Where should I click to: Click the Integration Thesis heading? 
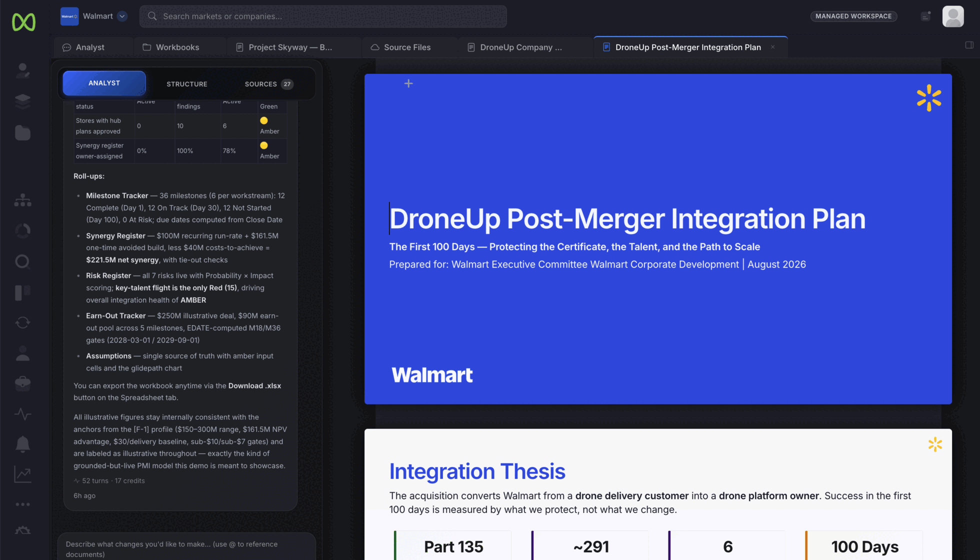tap(477, 471)
